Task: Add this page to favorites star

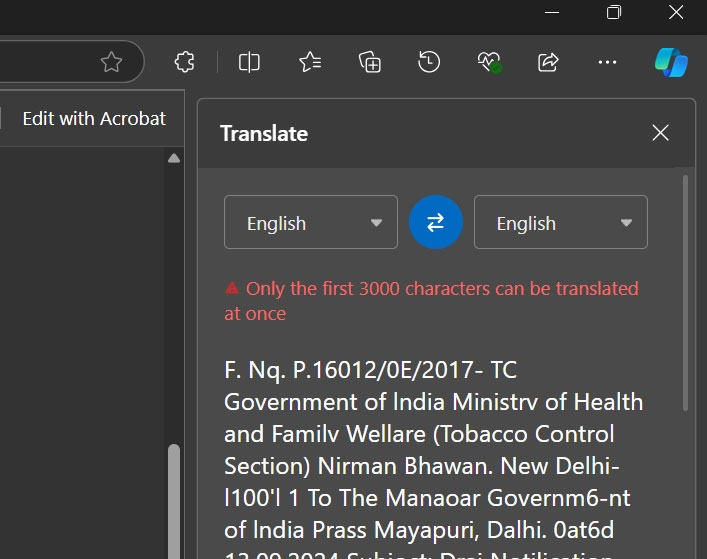Action: pos(111,62)
